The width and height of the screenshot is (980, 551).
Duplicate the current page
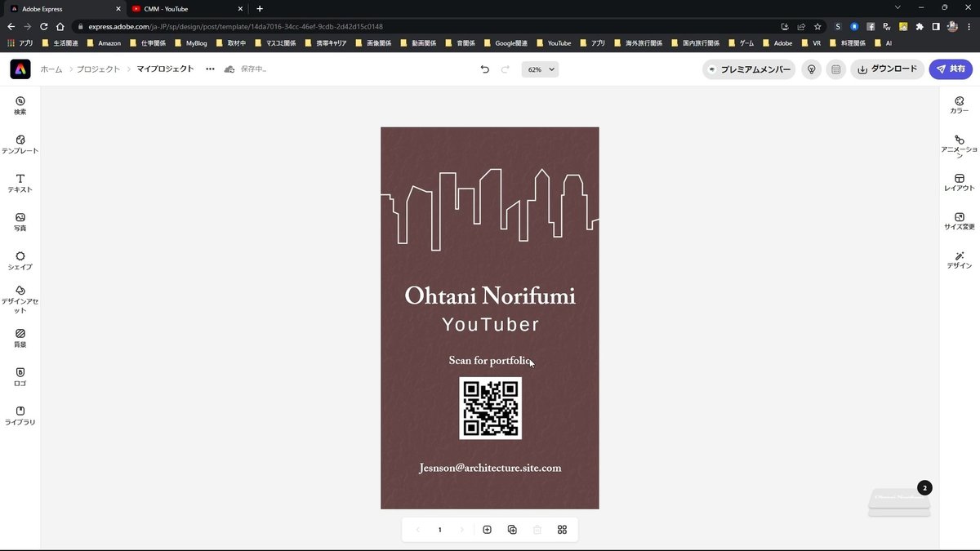512,530
